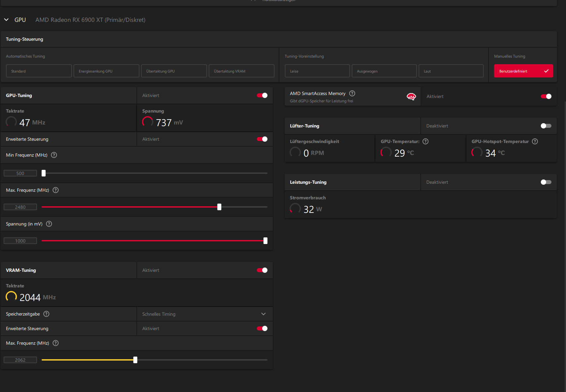The image size is (566, 392).
Task: Open the Speicherzeitgabe timing dropdown
Action: tap(205, 314)
